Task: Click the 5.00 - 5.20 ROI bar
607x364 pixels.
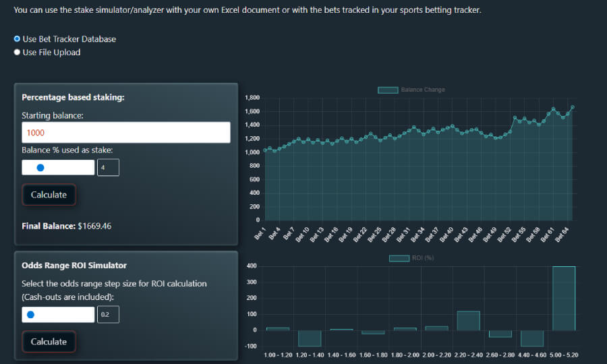Action: click(563, 299)
